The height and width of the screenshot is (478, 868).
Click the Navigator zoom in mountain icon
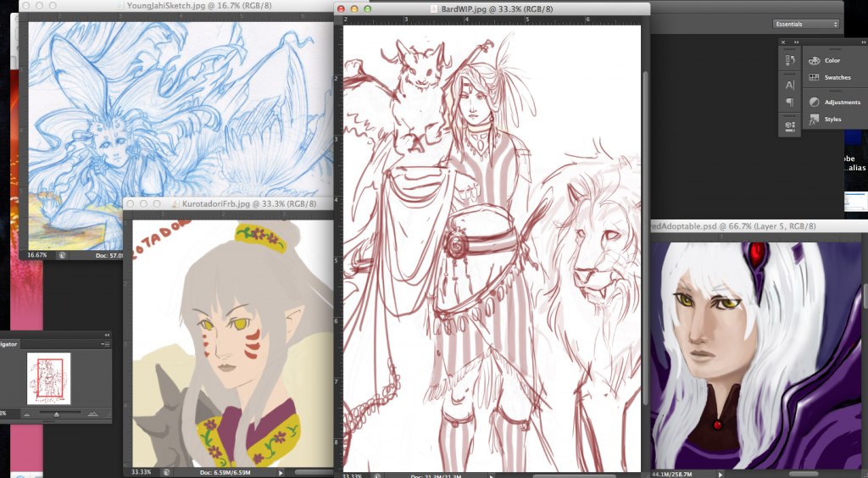click(x=92, y=413)
